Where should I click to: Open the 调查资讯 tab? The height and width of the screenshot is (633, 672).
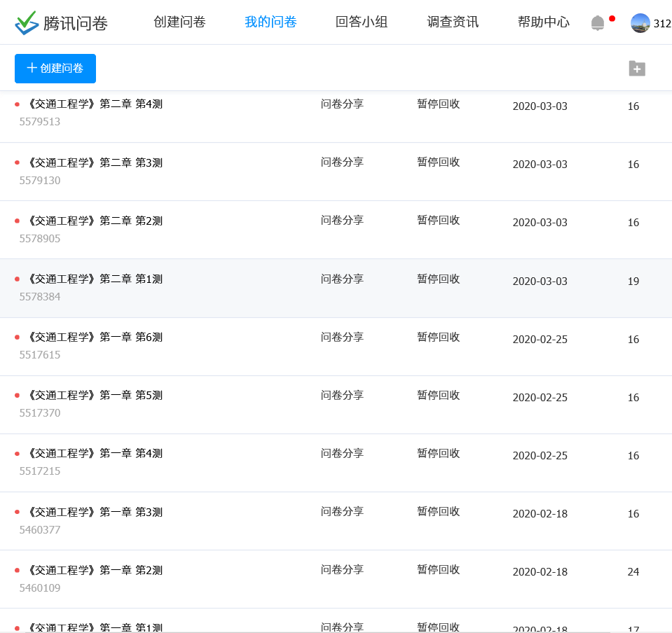(x=453, y=22)
